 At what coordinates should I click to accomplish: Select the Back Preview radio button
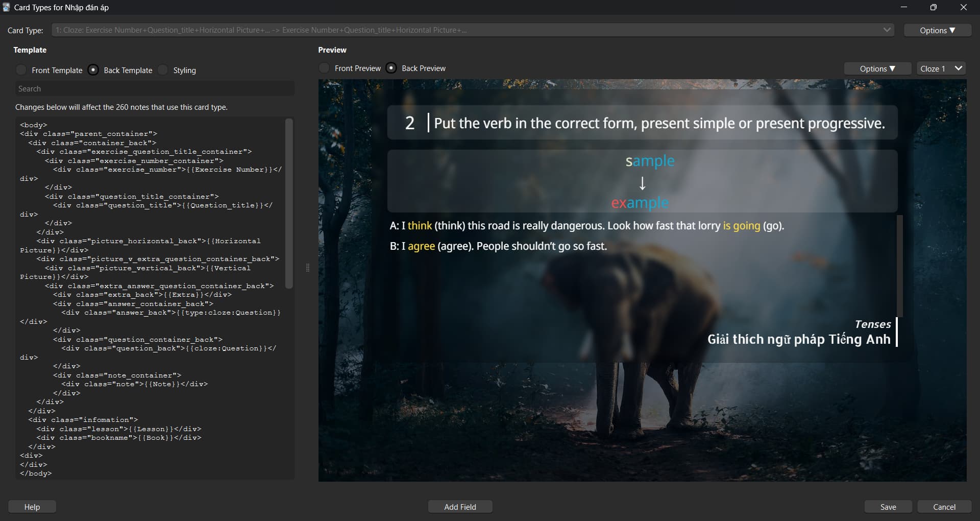[x=391, y=68]
